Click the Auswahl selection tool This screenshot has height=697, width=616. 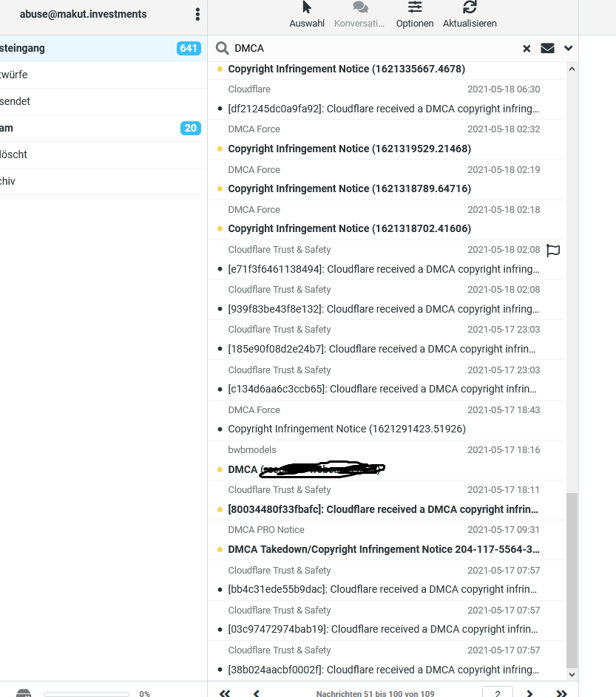[x=307, y=15]
